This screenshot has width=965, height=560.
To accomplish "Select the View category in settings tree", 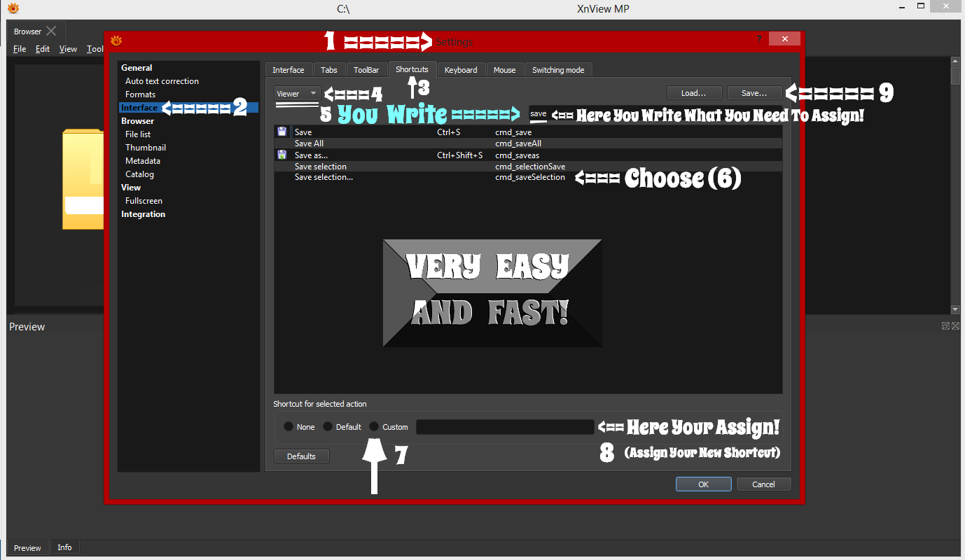I will [131, 188].
